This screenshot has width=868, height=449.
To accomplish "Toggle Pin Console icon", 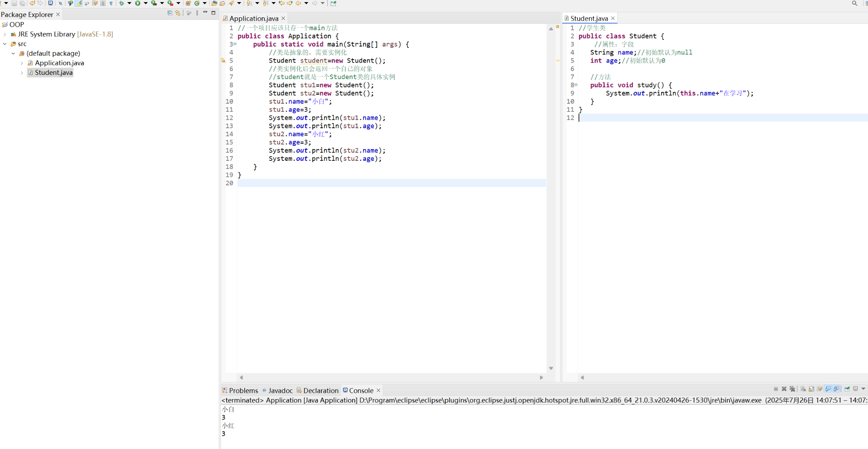I will [847, 389].
